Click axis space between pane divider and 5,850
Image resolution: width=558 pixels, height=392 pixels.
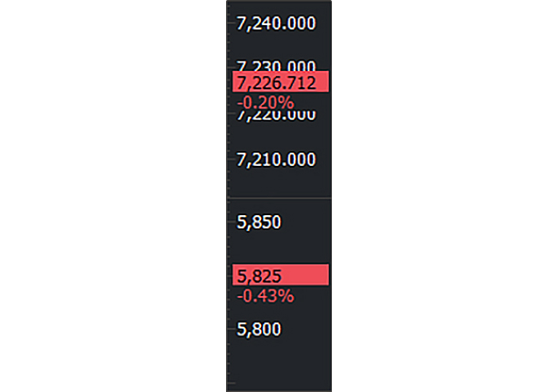click(x=279, y=208)
